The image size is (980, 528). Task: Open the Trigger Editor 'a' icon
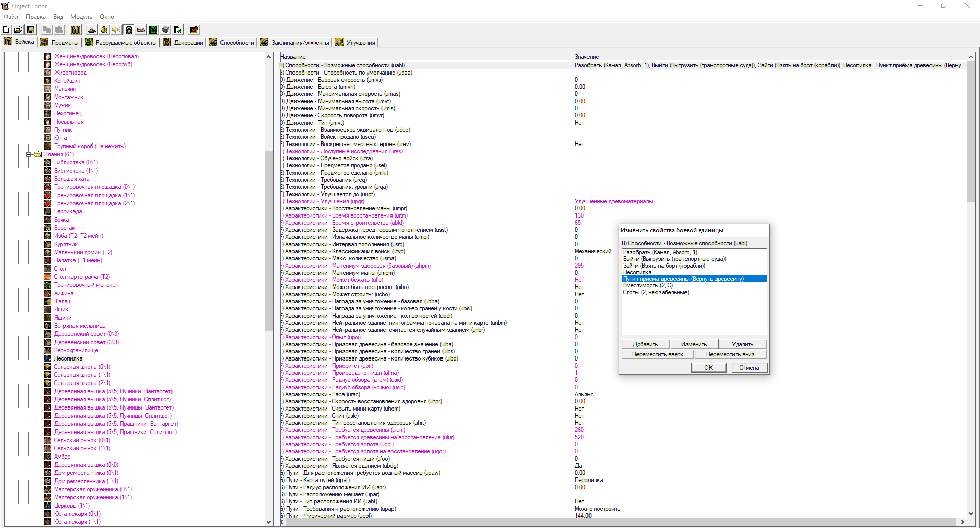coord(104,30)
